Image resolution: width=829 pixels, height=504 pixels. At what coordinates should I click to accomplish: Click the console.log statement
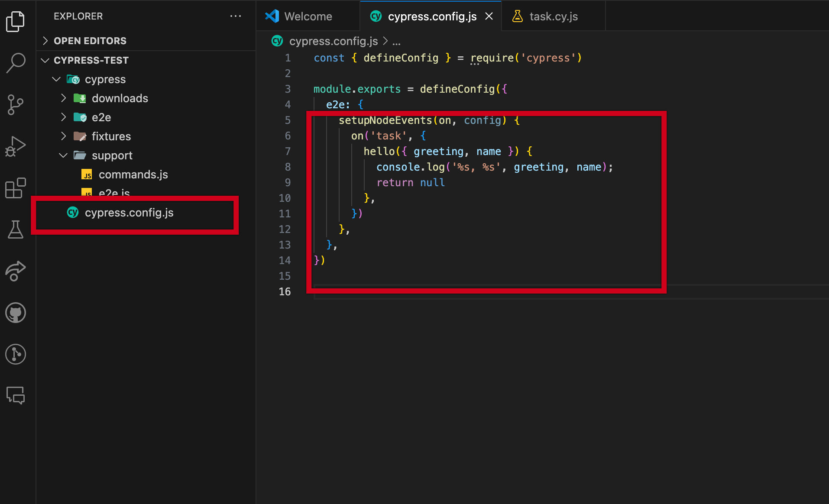(x=494, y=167)
